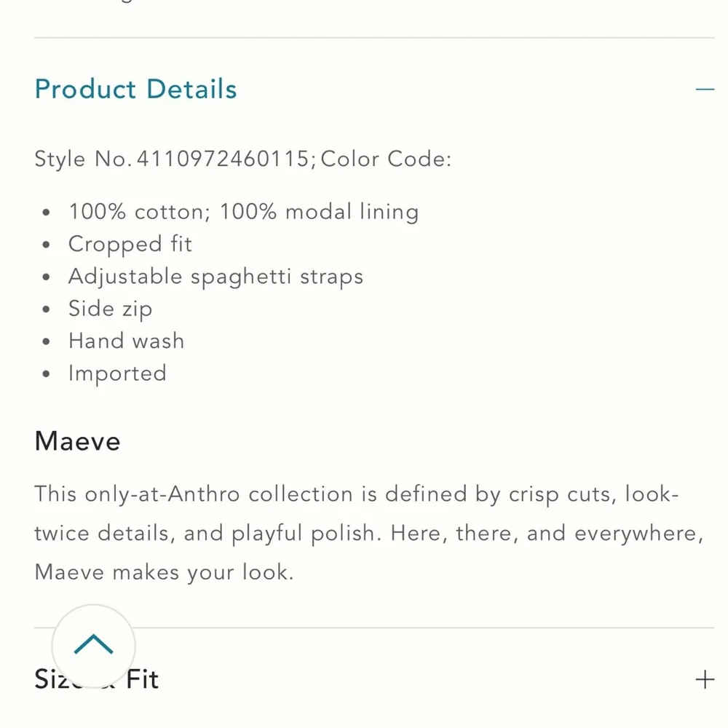Tap the scroll-to-top arrow button
The width and height of the screenshot is (728, 728).
(93, 645)
